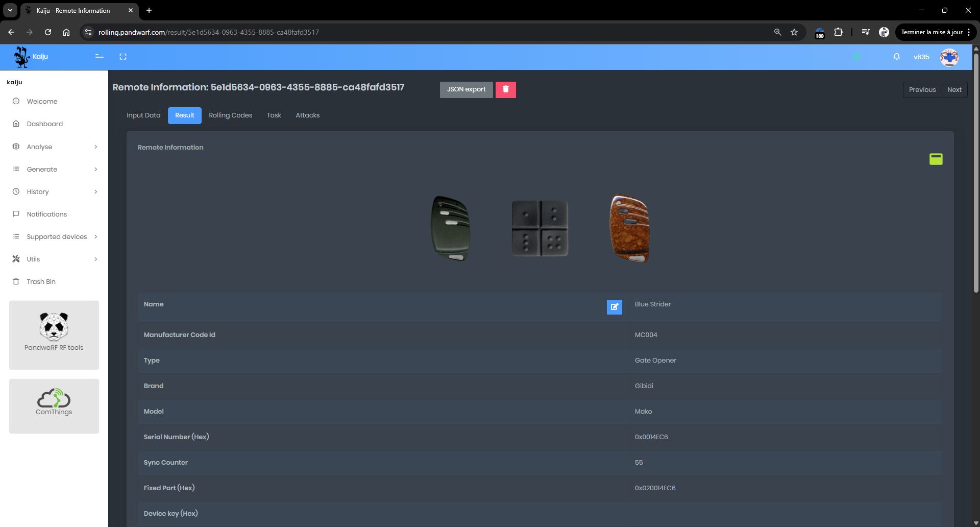
Task: Toggle fullscreen mode icon in header
Action: click(x=123, y=57)
